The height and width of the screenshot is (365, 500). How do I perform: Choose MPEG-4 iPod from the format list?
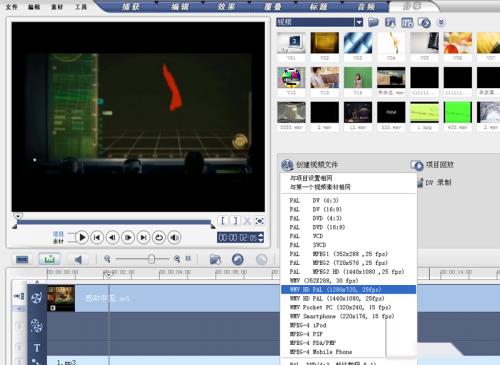(x=308, y=325)
